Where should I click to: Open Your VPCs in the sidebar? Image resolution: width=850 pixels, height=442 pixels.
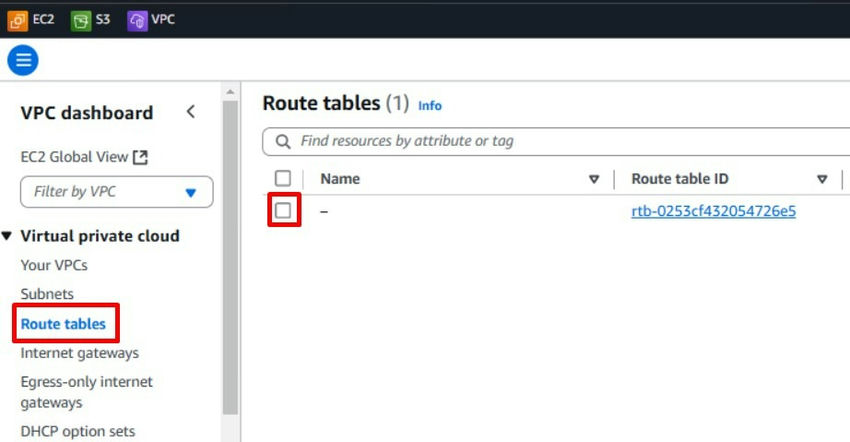coord(54,265)
